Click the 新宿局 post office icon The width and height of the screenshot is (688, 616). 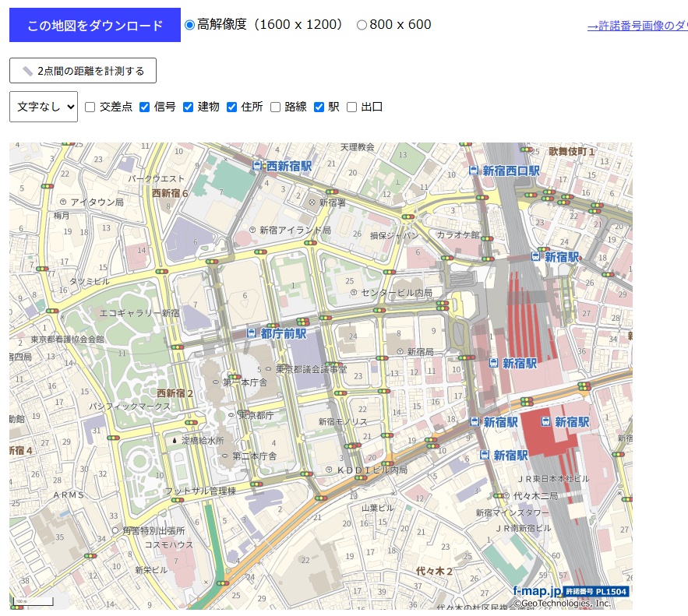pos(400,352)
